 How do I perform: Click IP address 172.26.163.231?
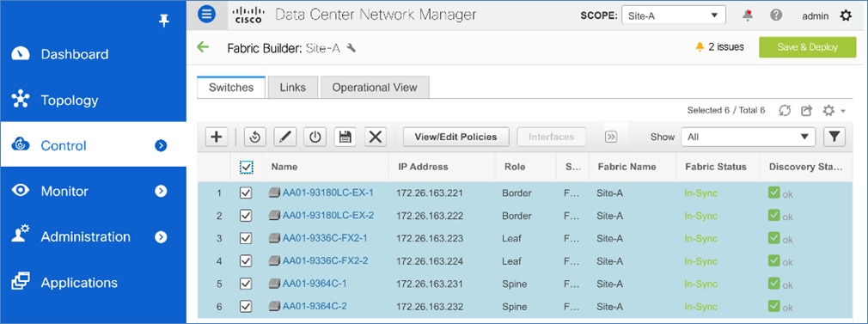pos(430,284)
